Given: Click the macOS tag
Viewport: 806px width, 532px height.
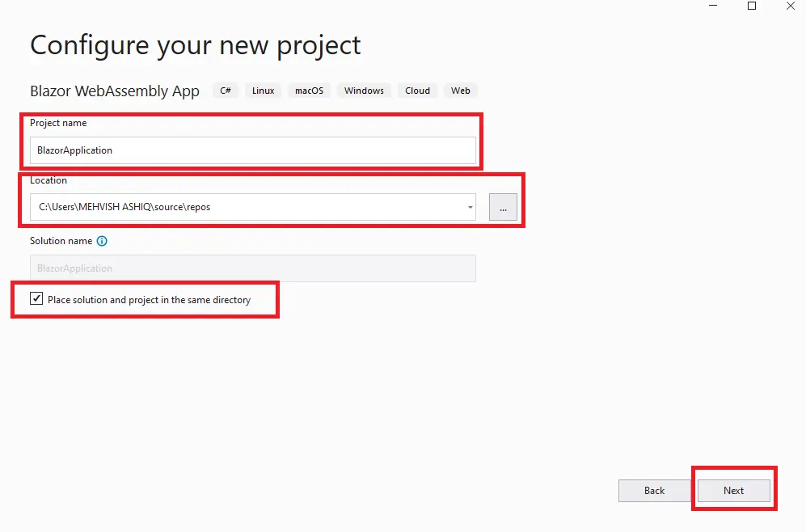Looking at the screenshot, I should [x=309, y=91].
